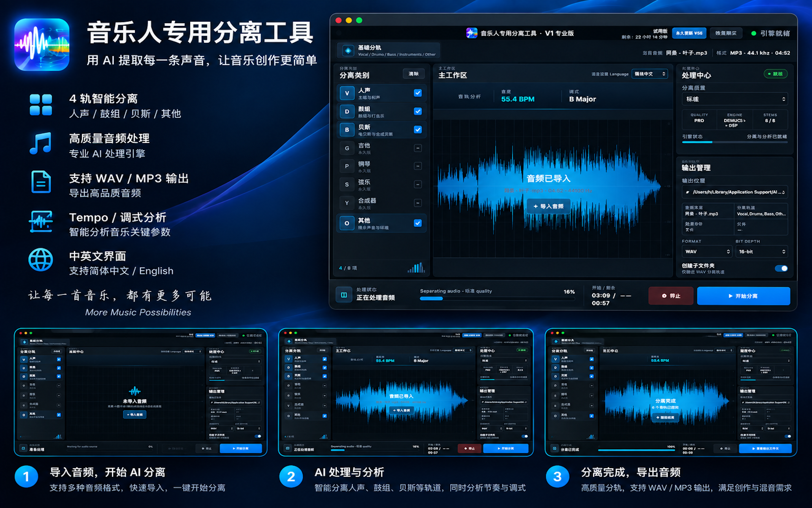
Task: Open the FORMAT WAV dropdown
Action: tap(707, 252)
